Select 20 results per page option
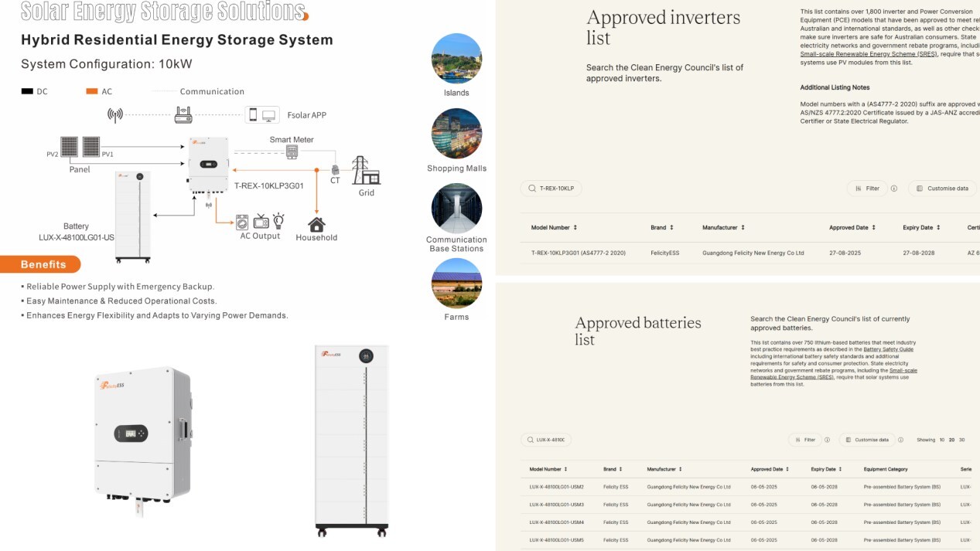The height and width of the screenshot is (551, 980). coord(952,440)
